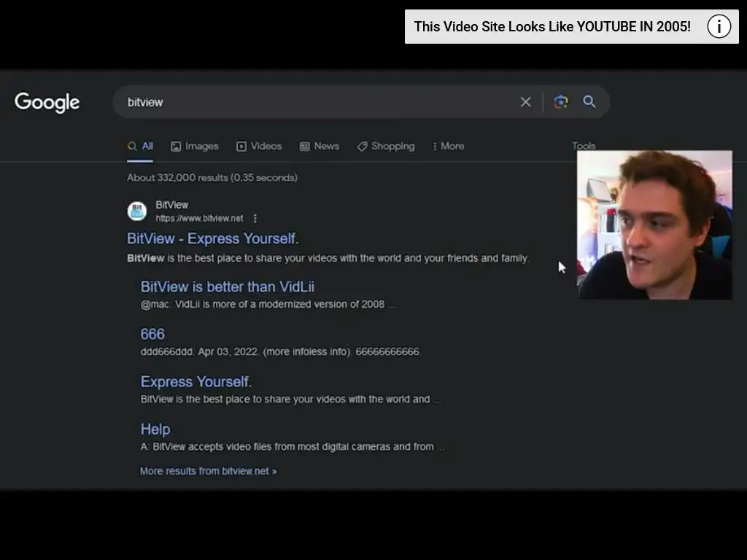The height and width of the screenshot is (560, 747).
Task: Switch to the News tab
Action: click(x=320, y=146)
